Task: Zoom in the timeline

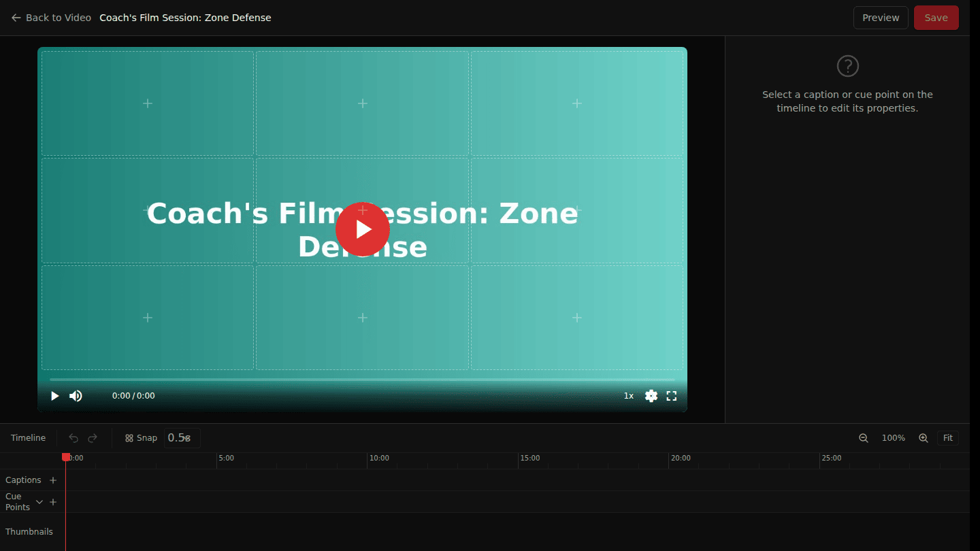Action: [924, 438]
